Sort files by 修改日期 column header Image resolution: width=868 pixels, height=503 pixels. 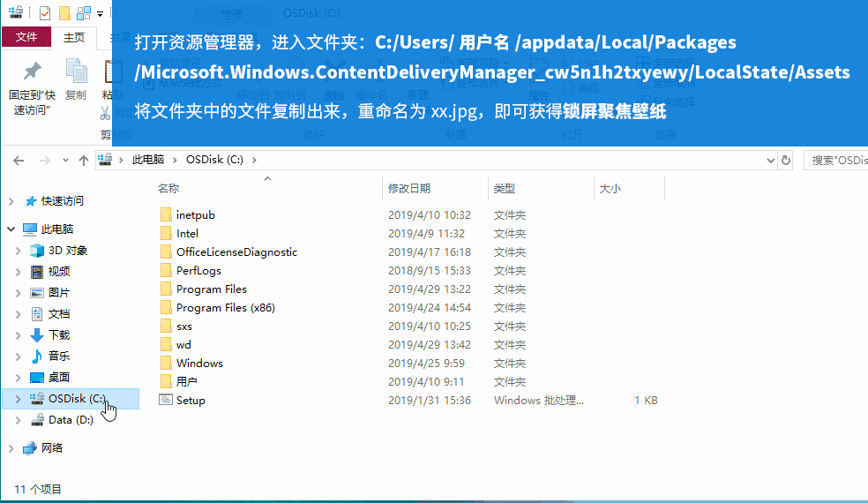click(x=409, y=189)
